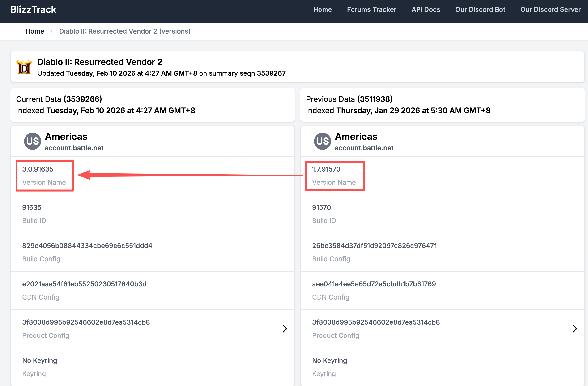Click current Build ID 91635 row
The height and width of the screenshot is (386, 588).
(x=32, y=207)
